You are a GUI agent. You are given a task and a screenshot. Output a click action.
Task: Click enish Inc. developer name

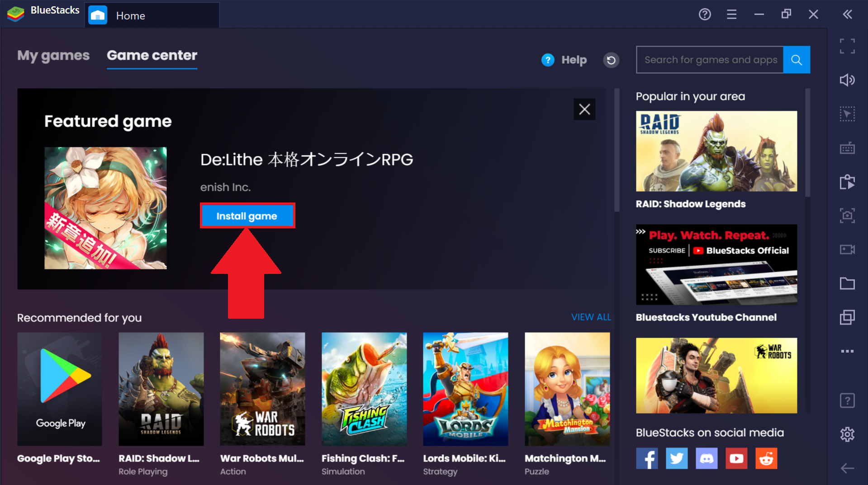[225, 187]
